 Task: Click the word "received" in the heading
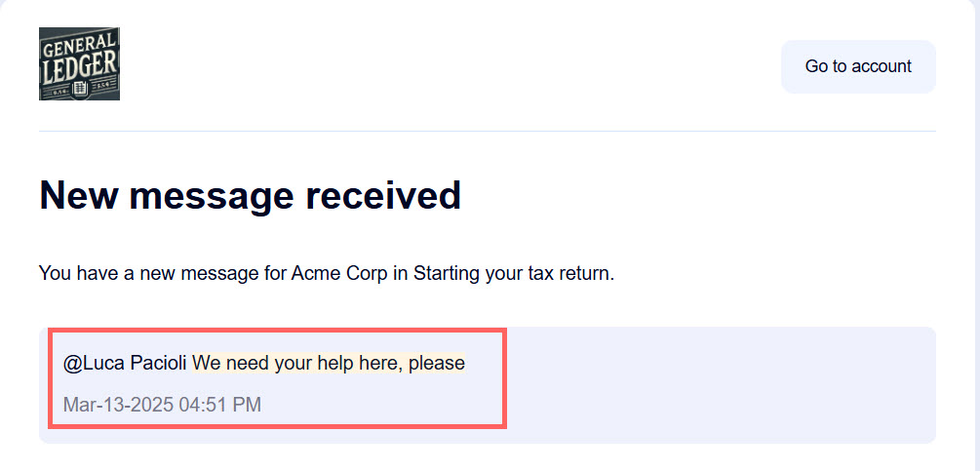pos(383,196)
